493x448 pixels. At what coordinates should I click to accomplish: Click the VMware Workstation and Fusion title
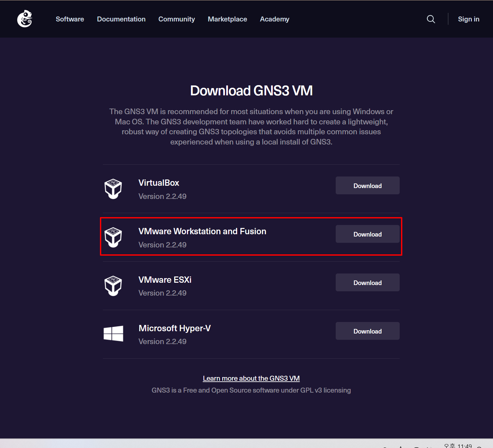[202, 231]
